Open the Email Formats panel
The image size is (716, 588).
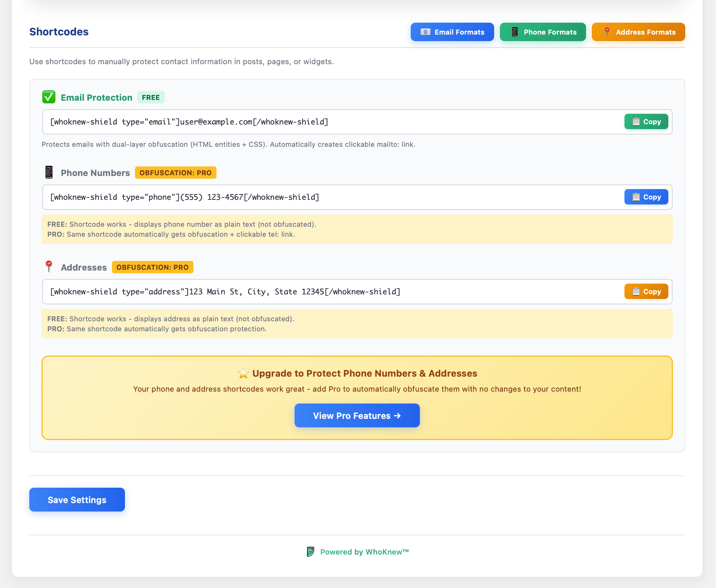click(x=452, y=32)
